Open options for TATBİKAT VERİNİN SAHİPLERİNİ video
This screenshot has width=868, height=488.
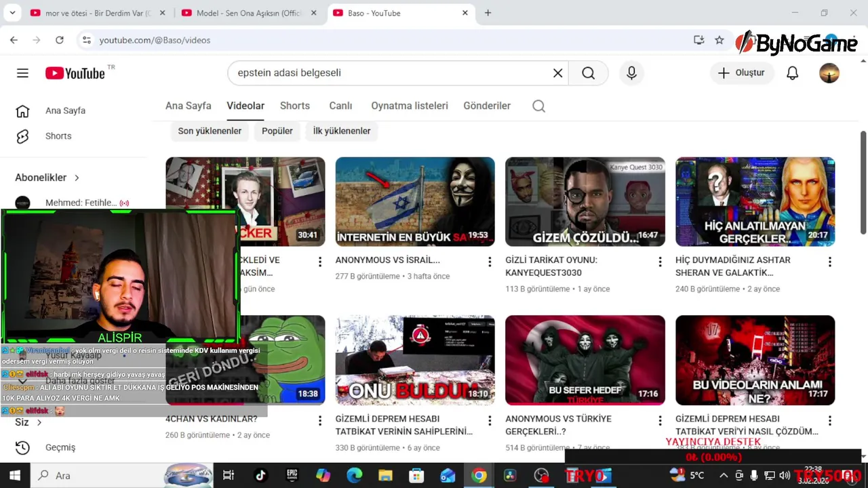[490, 421]
